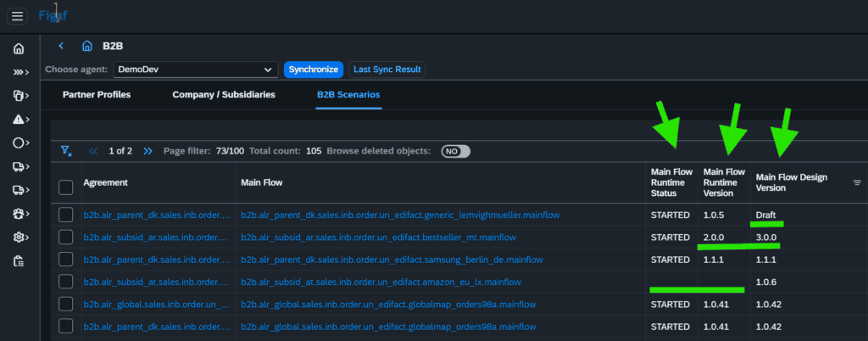This screenshot has height=341, width=868.
Task: Click the 'Page filter: 73/100' label
Action: [203, 151]
